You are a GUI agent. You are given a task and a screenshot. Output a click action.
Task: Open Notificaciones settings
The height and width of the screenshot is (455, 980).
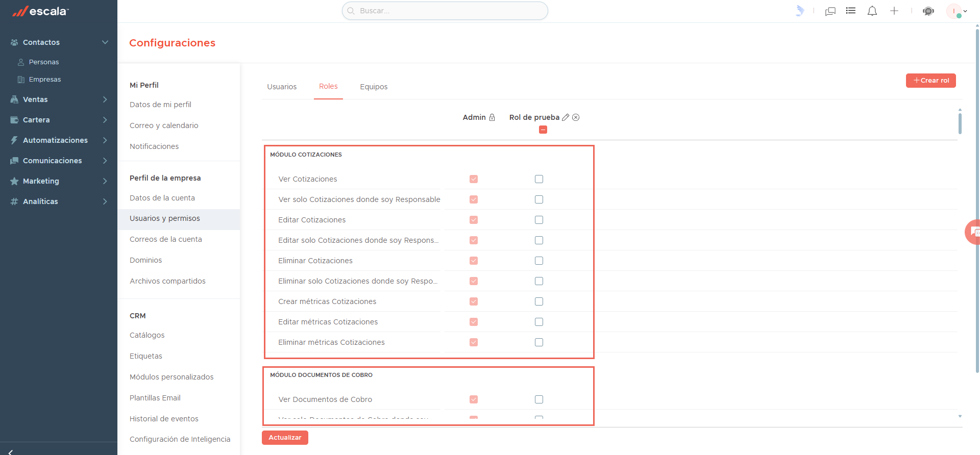(x=154, y=146)
